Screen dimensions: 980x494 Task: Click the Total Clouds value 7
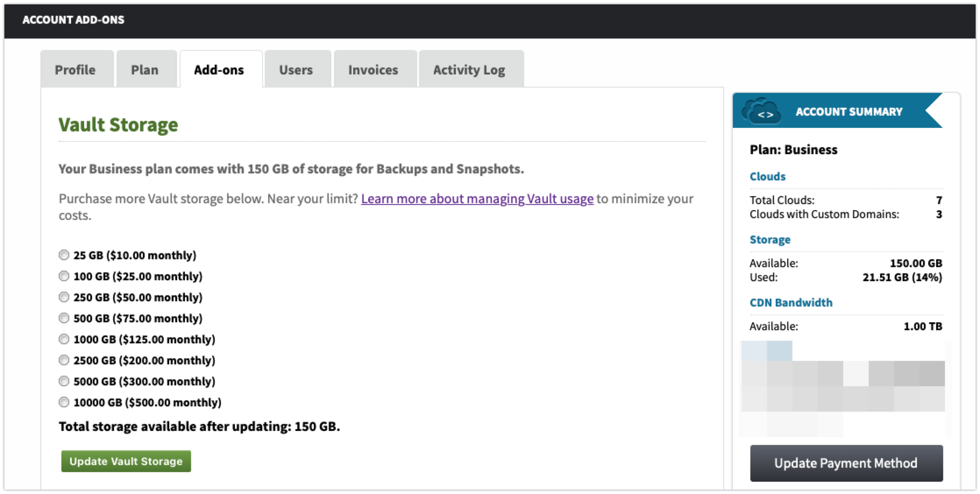[939, 200]
